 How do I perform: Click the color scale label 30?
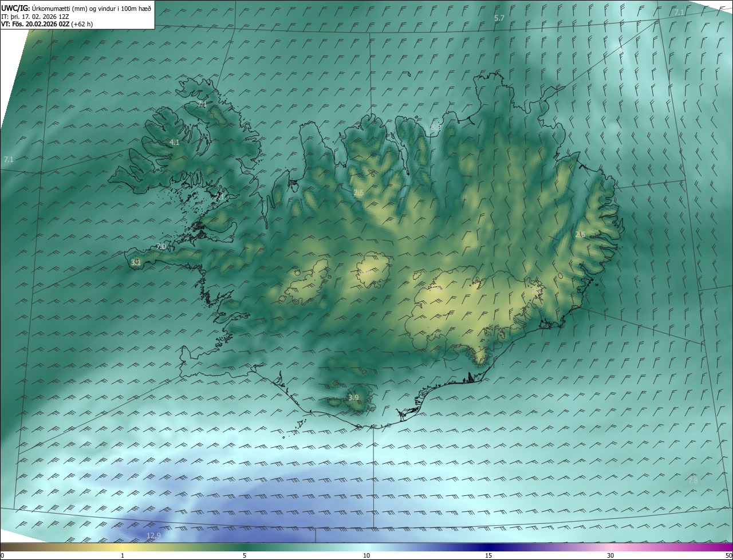(x=610, y=556)
